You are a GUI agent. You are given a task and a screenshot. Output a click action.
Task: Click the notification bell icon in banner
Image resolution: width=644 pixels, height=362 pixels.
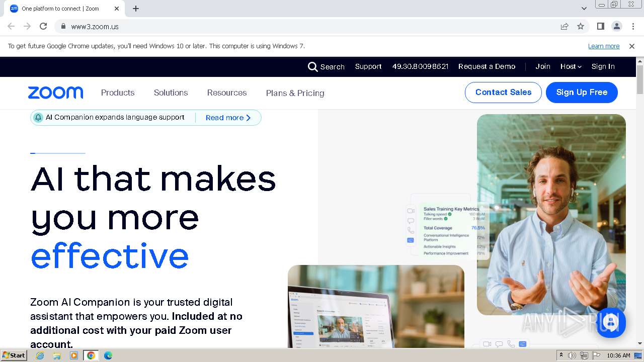pos(38,118)
